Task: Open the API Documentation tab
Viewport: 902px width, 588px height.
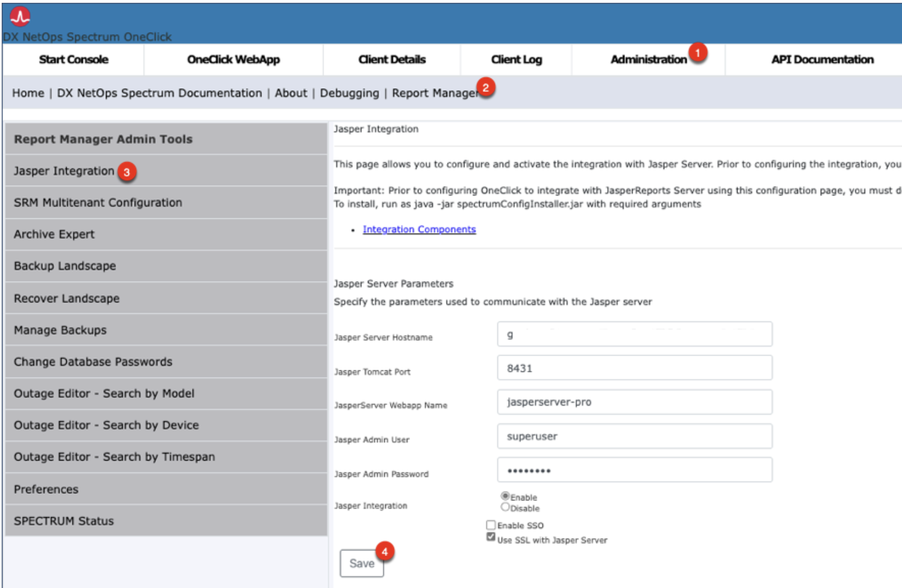Action: [x=822, y=59]
